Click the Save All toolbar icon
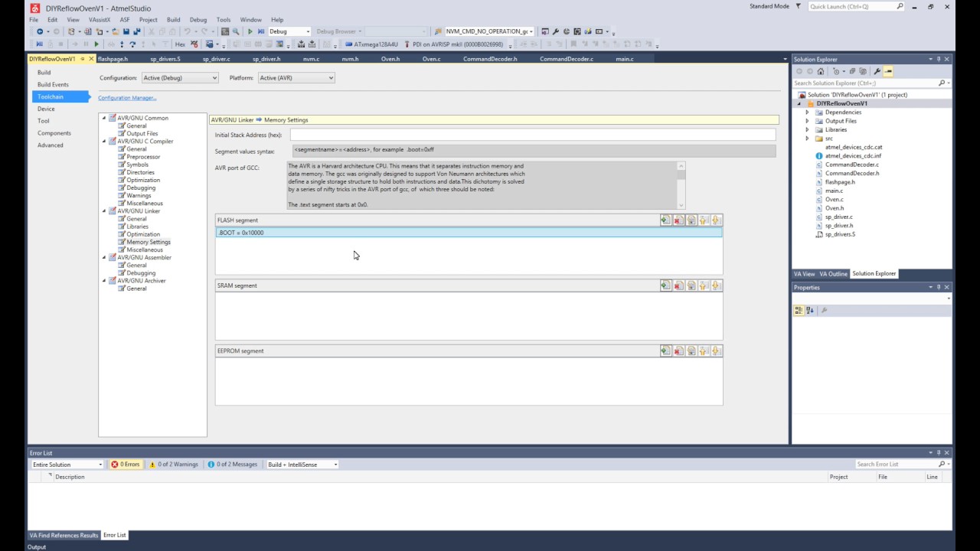The width and height of the screenshot is (980, 551). (137, 31)
